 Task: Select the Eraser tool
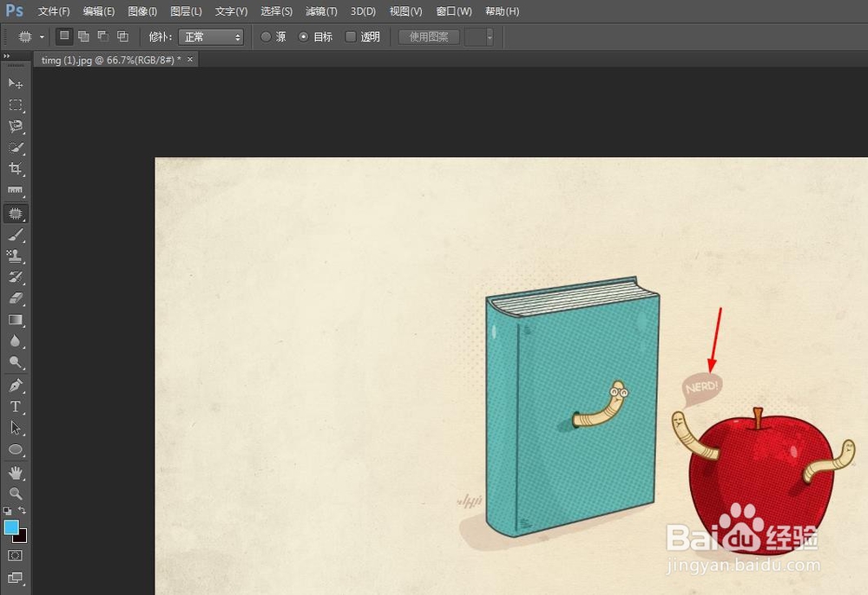16,298
